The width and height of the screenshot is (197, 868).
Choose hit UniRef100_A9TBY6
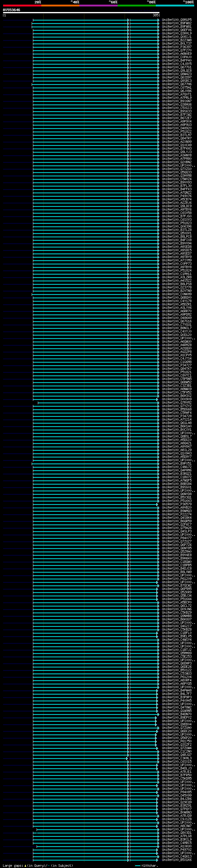tap(177, 210)
